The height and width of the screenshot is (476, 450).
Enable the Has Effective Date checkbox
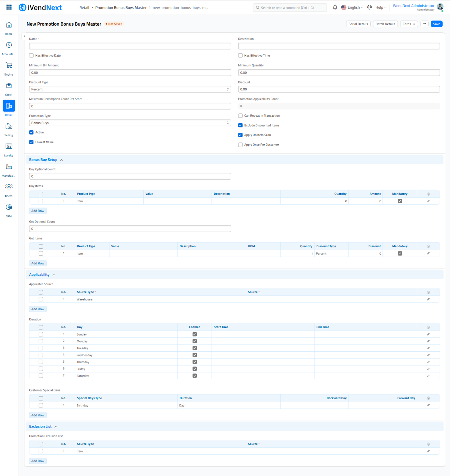32,56
